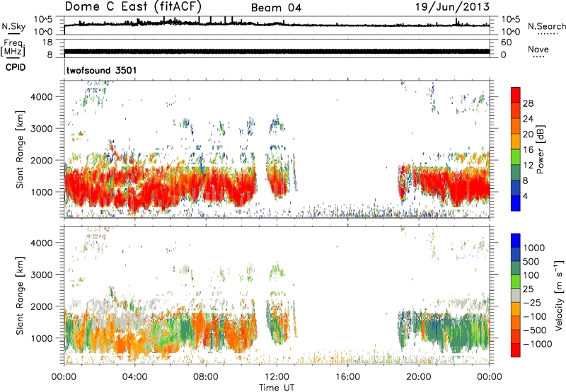The image size is (566, 392).
Task: Select the yellow-orange segment of the power color bar
Action: 516,142
